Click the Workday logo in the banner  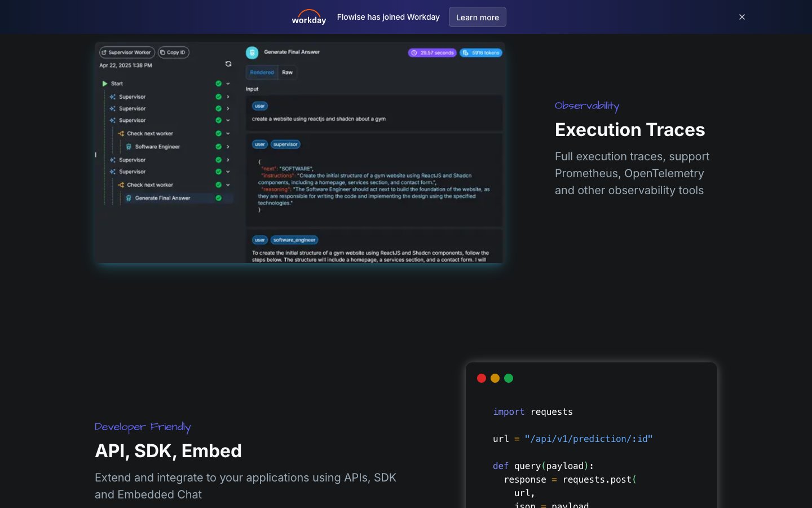coord(308,17)
